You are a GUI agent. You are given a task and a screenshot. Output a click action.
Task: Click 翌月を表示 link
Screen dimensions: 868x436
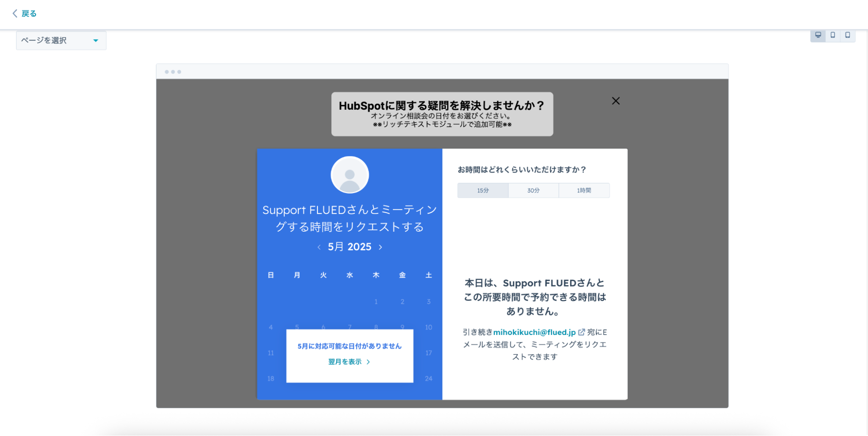click(349, 362)
